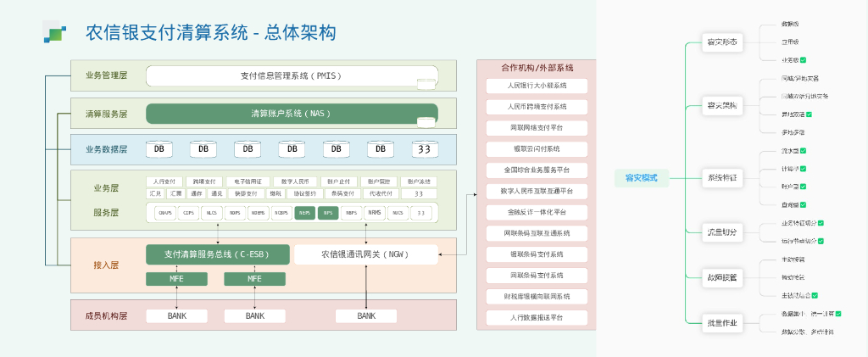This screenshot has width=868, height=357.
Task: Click the 数字人民币 business box
Action: (x=294, y=181)
